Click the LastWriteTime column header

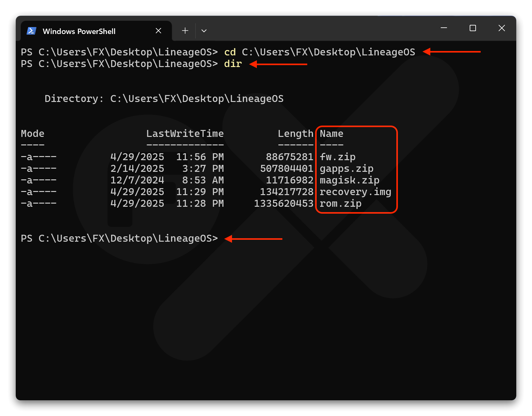click(185, 134)
